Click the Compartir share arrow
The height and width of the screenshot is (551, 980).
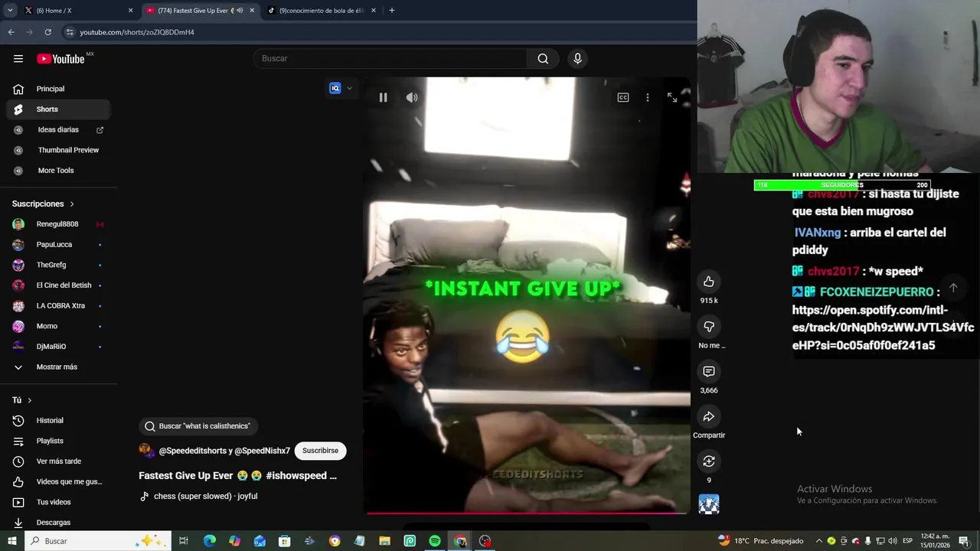click(x=709, y=416)
